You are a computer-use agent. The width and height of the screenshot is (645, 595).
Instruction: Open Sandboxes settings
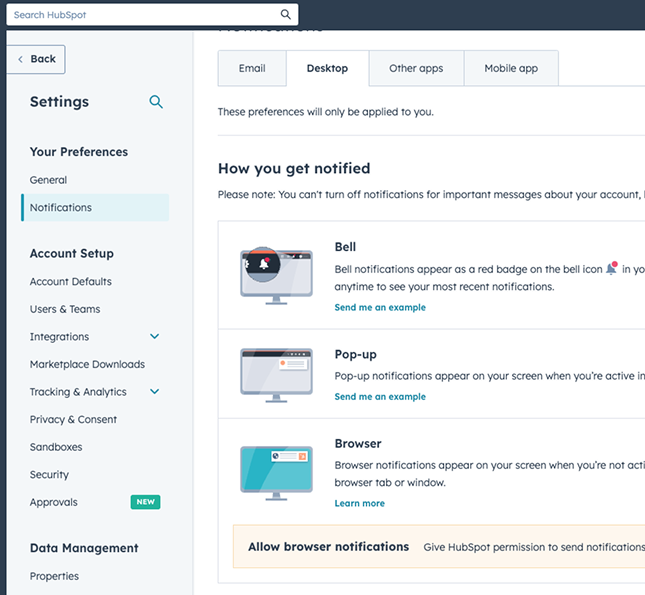click(56, 447)
